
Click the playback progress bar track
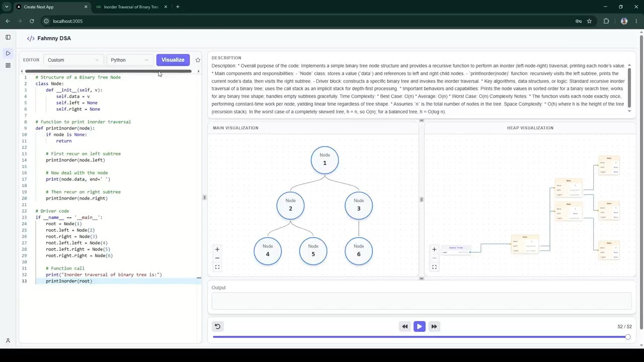coord(420,337)
